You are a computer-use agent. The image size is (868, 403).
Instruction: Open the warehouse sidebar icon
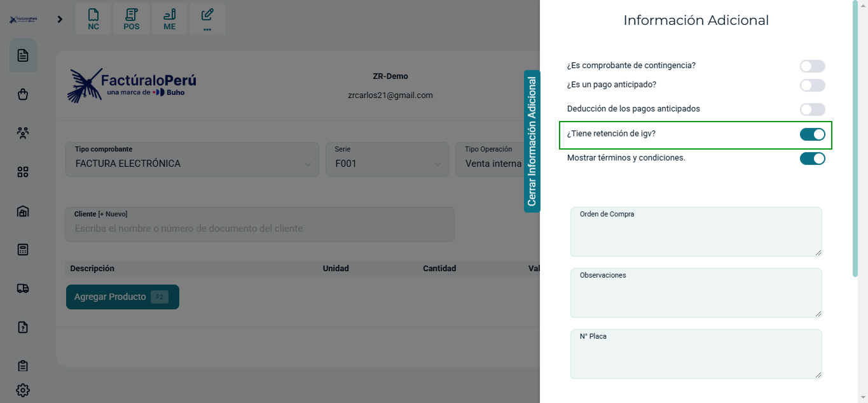point(23,211)
